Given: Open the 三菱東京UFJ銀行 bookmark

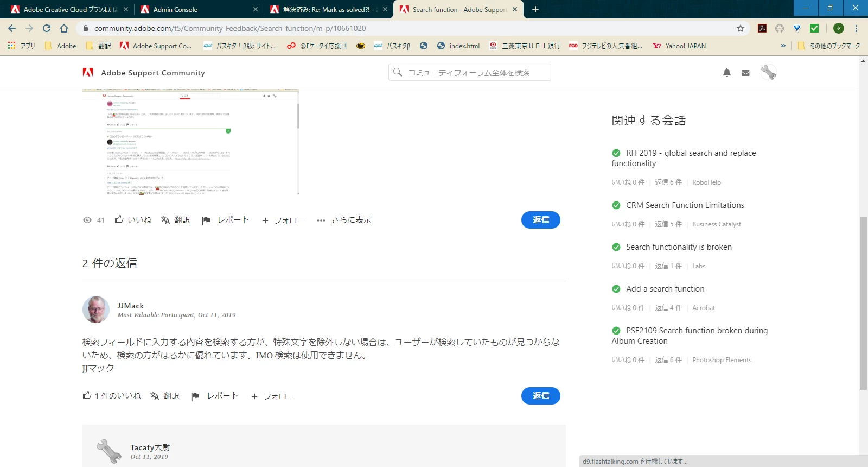Looking at the screenshot, I should point(525,46).
